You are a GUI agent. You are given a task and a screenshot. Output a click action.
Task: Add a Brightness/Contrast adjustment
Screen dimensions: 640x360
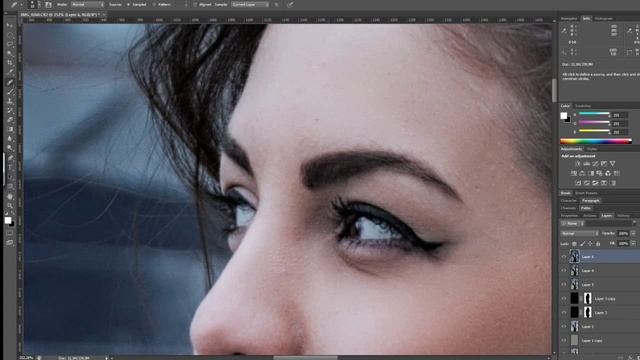coord(578,164)
